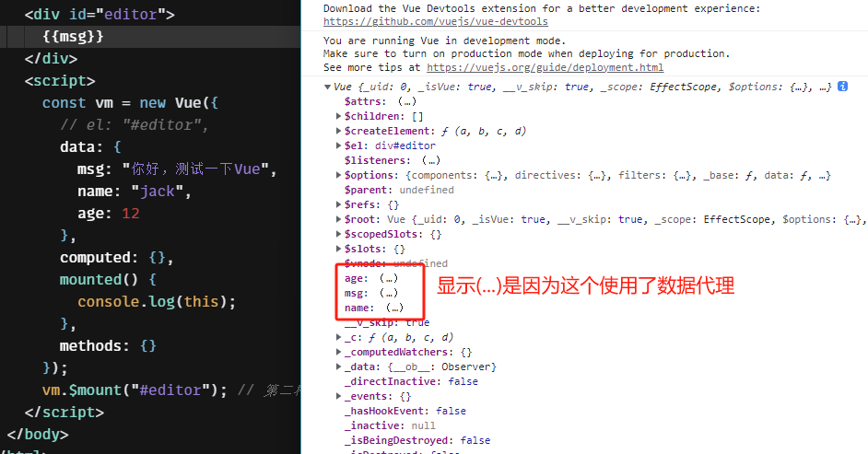Expand the $scopedSlots entry
Screen dimensions: 868x454
[x=338, y=234]
